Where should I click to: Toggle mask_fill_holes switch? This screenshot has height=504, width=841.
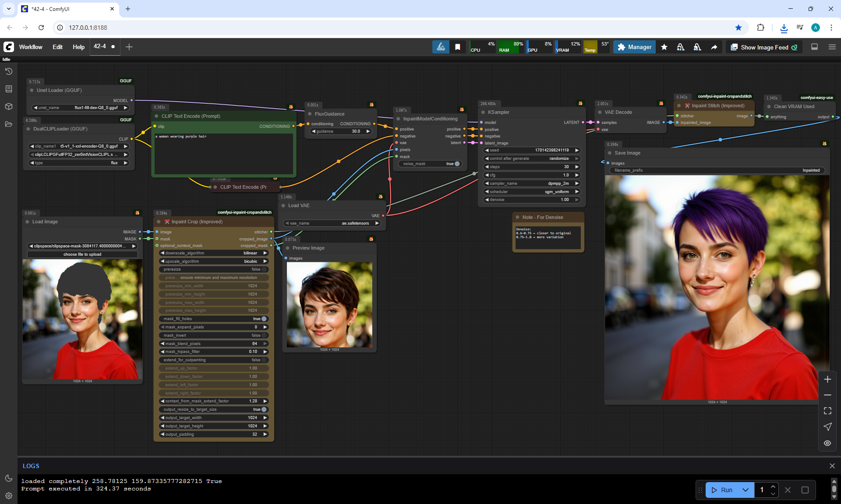click(x=264, y=319)
